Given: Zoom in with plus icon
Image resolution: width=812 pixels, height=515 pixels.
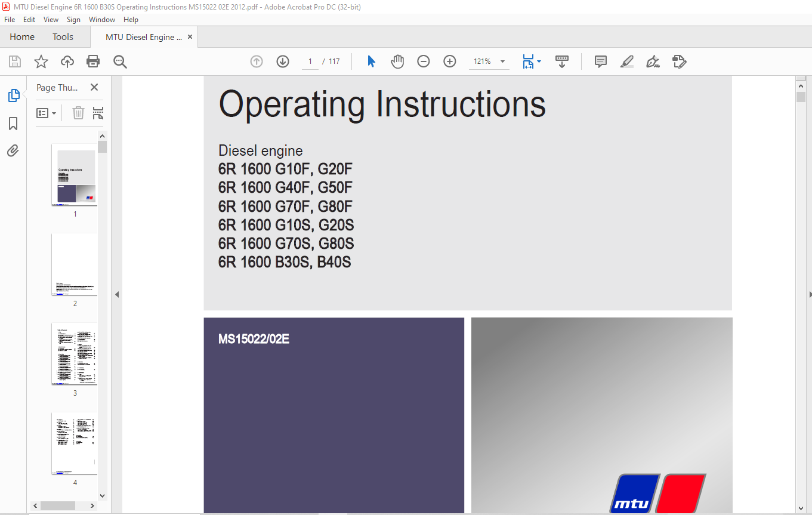Looking at the screenshot, I should [x=450, y=61].
